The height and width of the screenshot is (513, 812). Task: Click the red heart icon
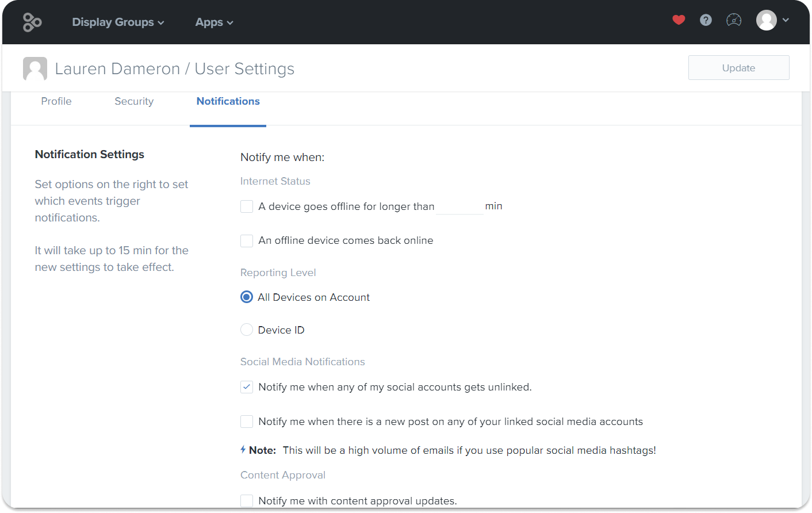pos(679,20)
